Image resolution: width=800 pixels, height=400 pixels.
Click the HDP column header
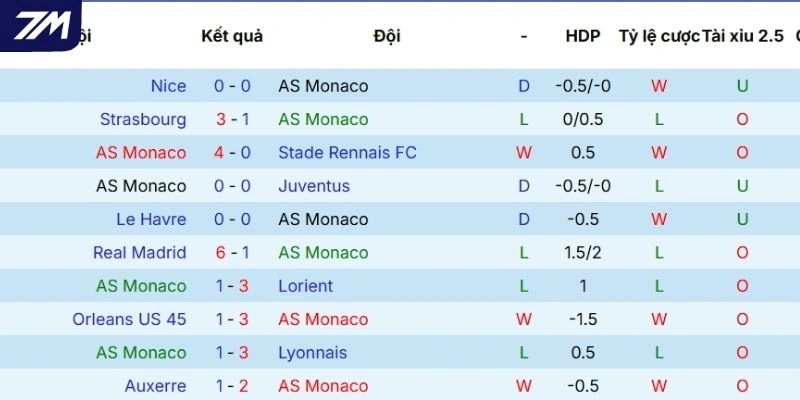point(583,36)
